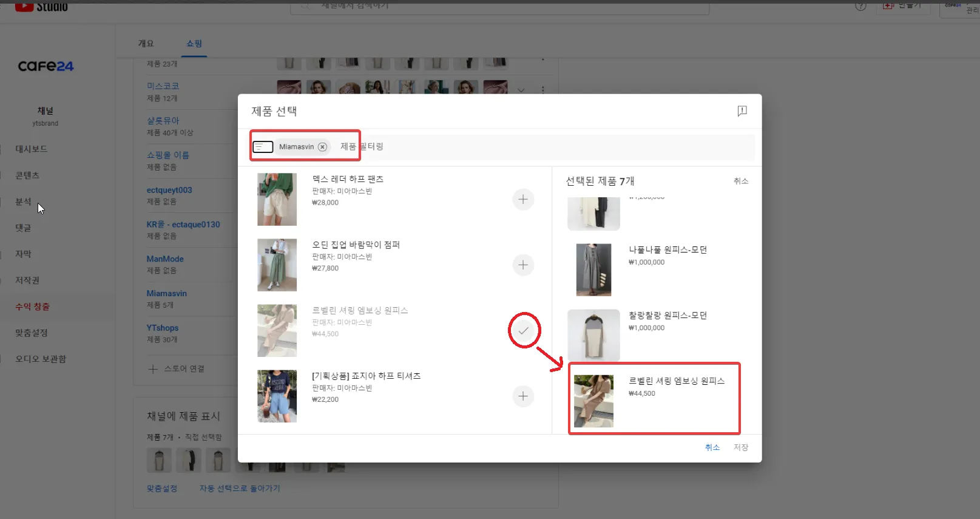
Task: Click the 르벨린 셔링 엠보싱 원피스 thumbnail in selected list
Action: click(x=593, y=401)
